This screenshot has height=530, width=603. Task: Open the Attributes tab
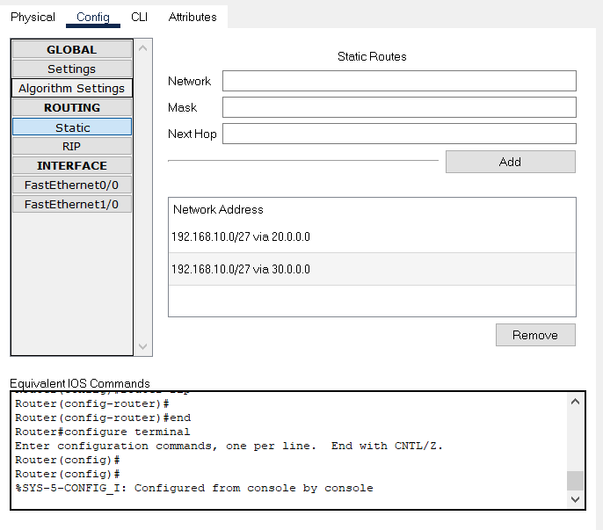tap(192, 17)
